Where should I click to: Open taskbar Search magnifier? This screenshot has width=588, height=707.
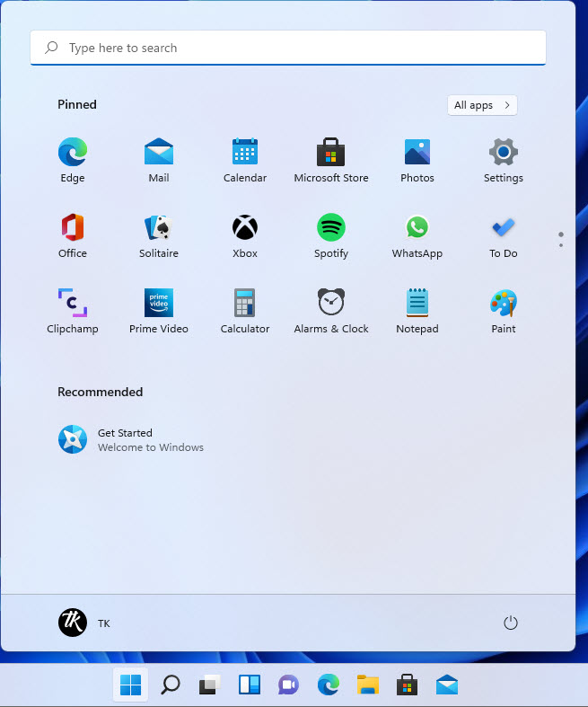coord(170,685)
